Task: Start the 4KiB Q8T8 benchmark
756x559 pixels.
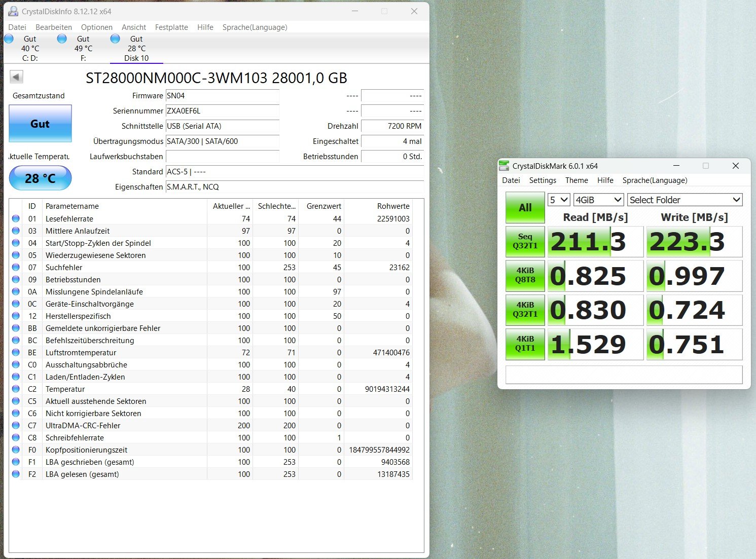Action: 525,276
